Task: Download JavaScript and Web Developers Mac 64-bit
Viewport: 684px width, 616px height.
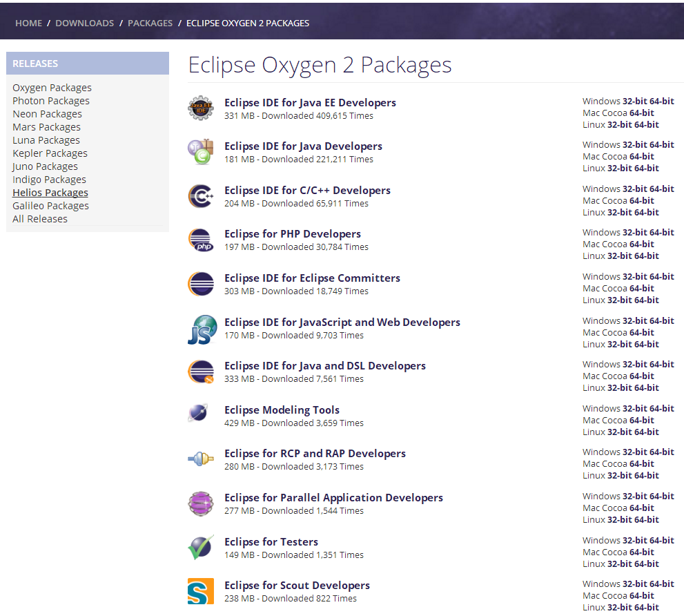Action: (x=642, y=333)
